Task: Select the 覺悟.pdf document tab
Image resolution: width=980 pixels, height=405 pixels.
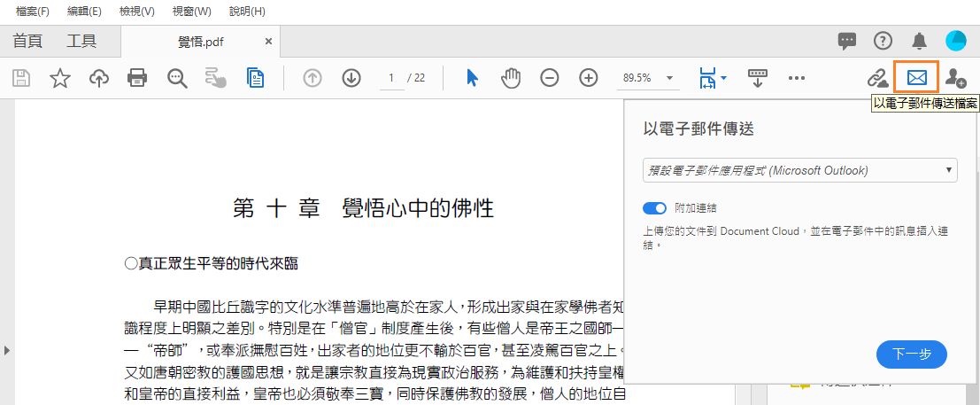Action: click(201, 42)
